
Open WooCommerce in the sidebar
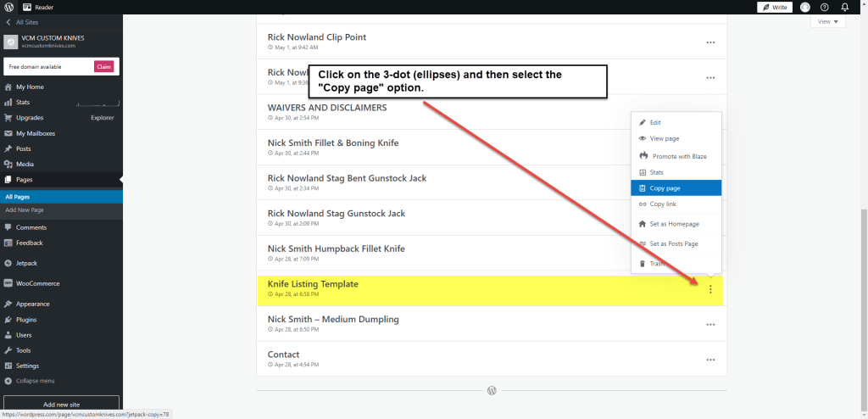37,283
